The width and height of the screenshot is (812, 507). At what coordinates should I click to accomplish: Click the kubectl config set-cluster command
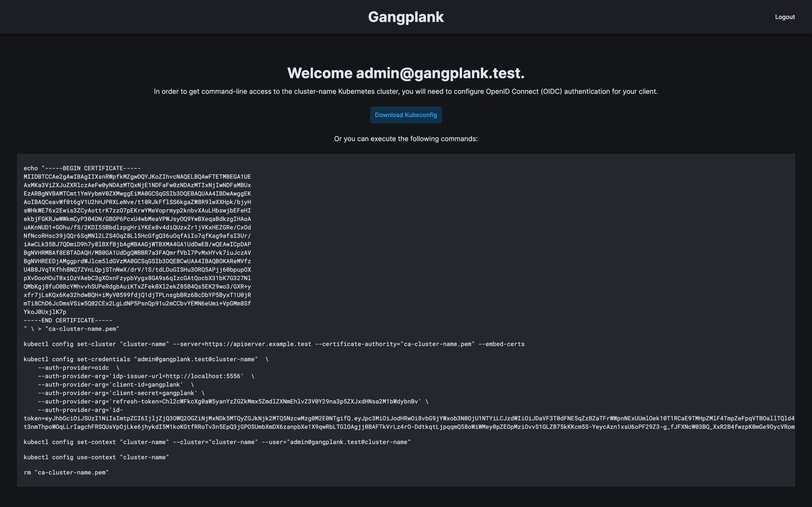pyautogui.click(x=274, y=344)
